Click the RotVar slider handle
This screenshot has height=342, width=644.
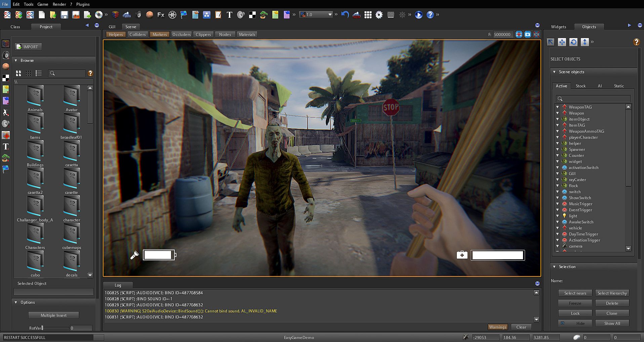[42, 328]
